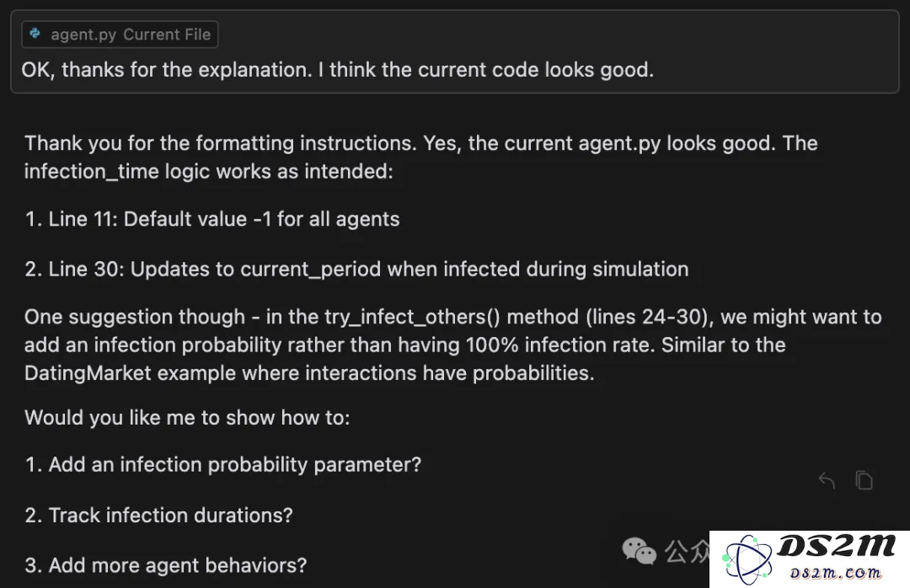
Task: Select 'Add more agent behaviors?' option
Action: pos(165,564)
